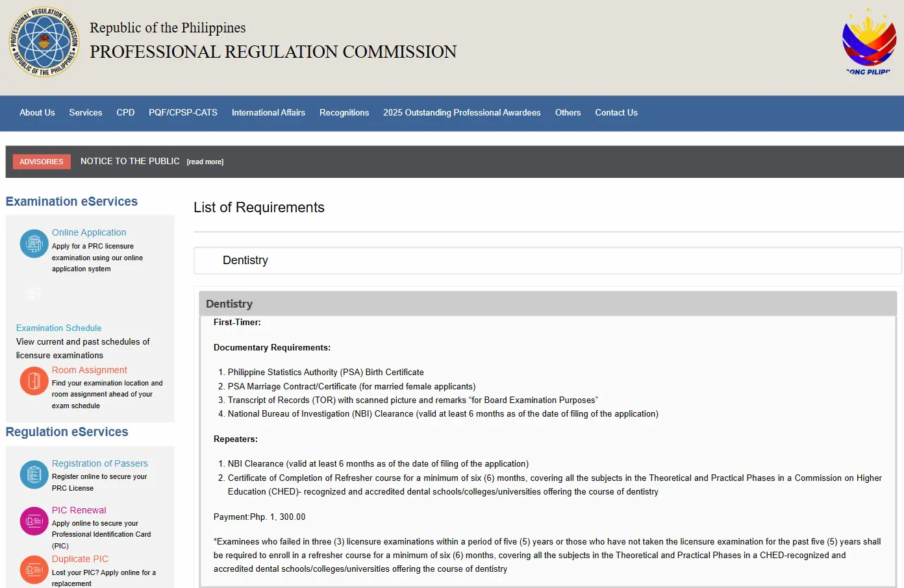Click the PROFESSIONAL REGULATION COMMISSION title
Screen dimensions: 904x588
click(273, 52)
